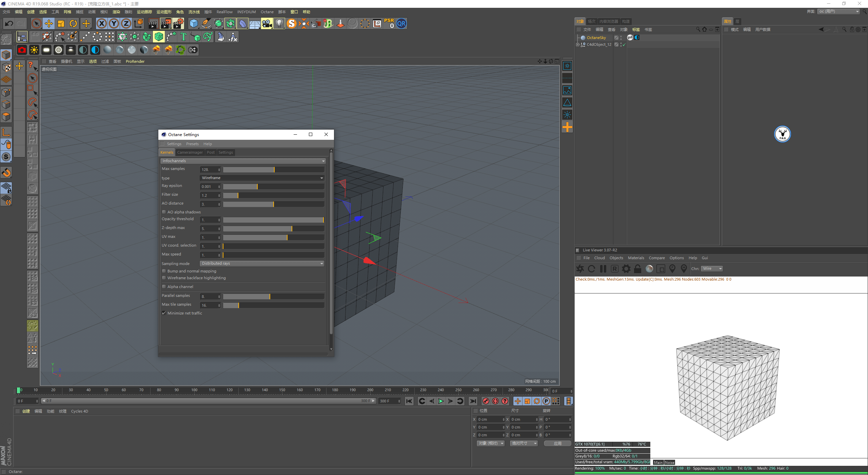Select OctaneSky in object manager
Screen dimensions: 868x475
(596, 38)
